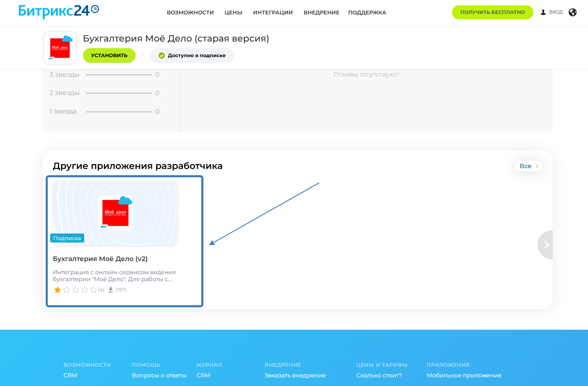Screen dimensions: 588x386
Task: Click the ВХОД login link
Action: click(x=556, y=12)
